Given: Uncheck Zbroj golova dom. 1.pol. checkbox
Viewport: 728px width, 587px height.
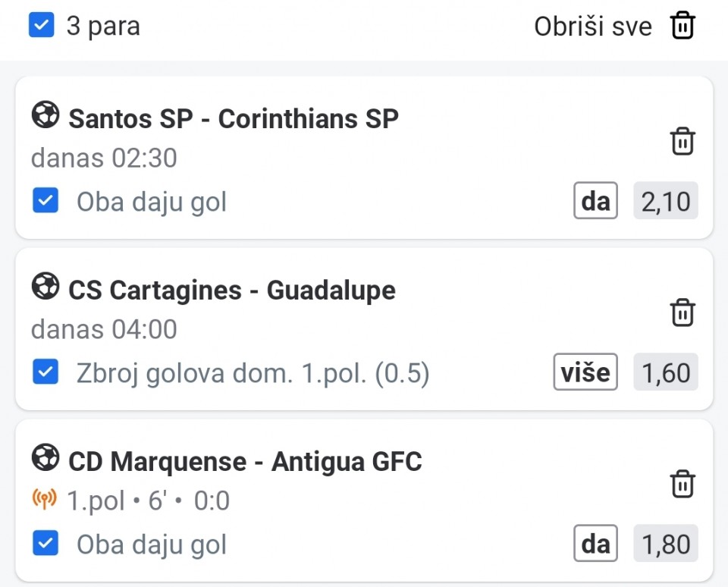Looking at the screenshot, I should 45,373.
